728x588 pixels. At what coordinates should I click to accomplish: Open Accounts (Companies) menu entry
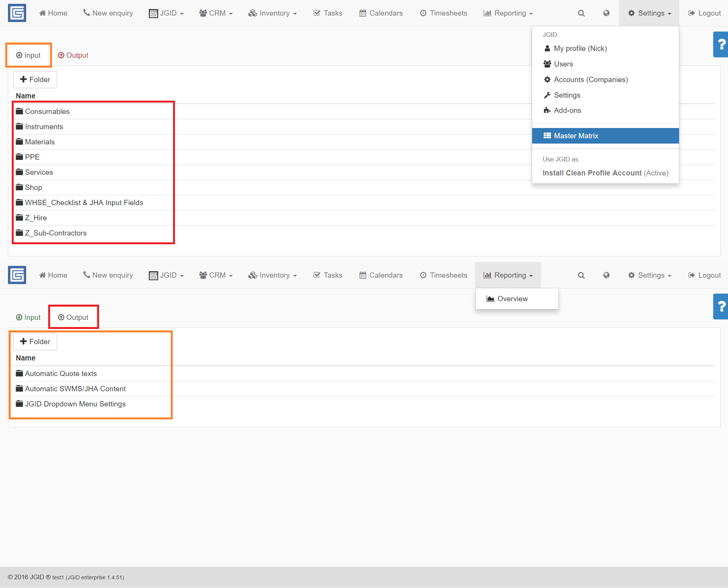(x=605, y=79)
